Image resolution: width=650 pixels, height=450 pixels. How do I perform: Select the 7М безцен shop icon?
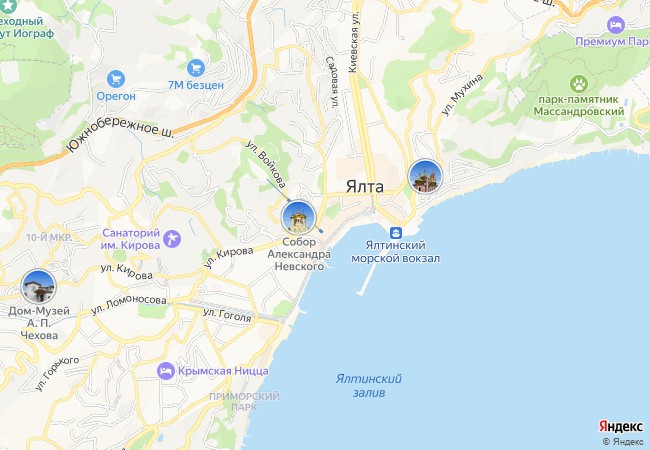tap(196, 68)
